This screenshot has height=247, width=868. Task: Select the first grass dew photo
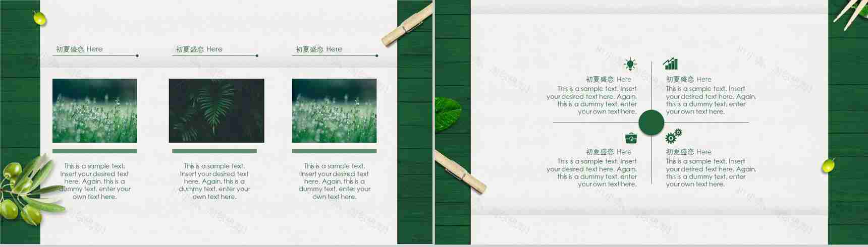[x=95, y=110]
